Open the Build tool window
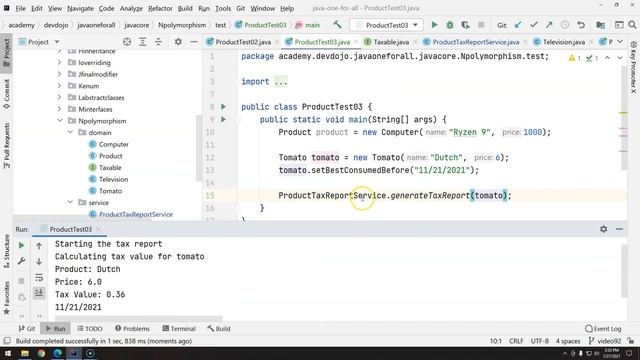Screen dimensions: 640x360 click(x=219, y=328)
